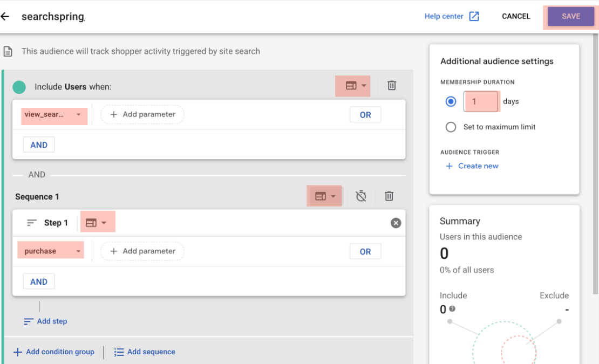Save the searchspring audience
Image resolution: width=599 pixels, height=364 pixels.
coord(570,16)
